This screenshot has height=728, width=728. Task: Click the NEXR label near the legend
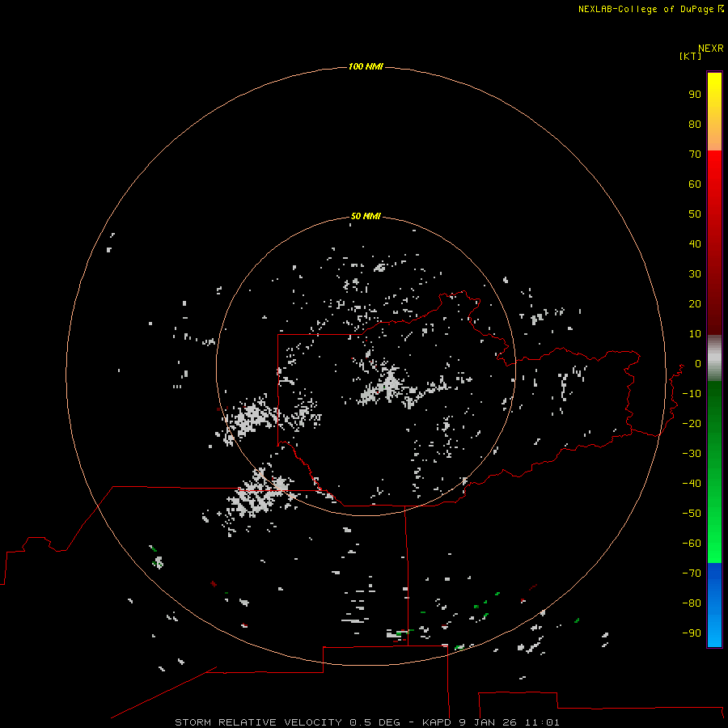tap(711, 49)
